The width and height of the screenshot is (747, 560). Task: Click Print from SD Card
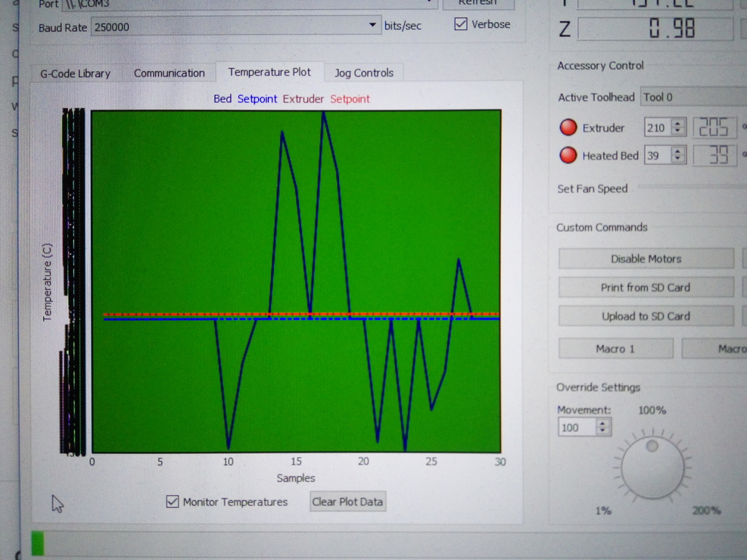pyautogui.click(x=646, y=288)
